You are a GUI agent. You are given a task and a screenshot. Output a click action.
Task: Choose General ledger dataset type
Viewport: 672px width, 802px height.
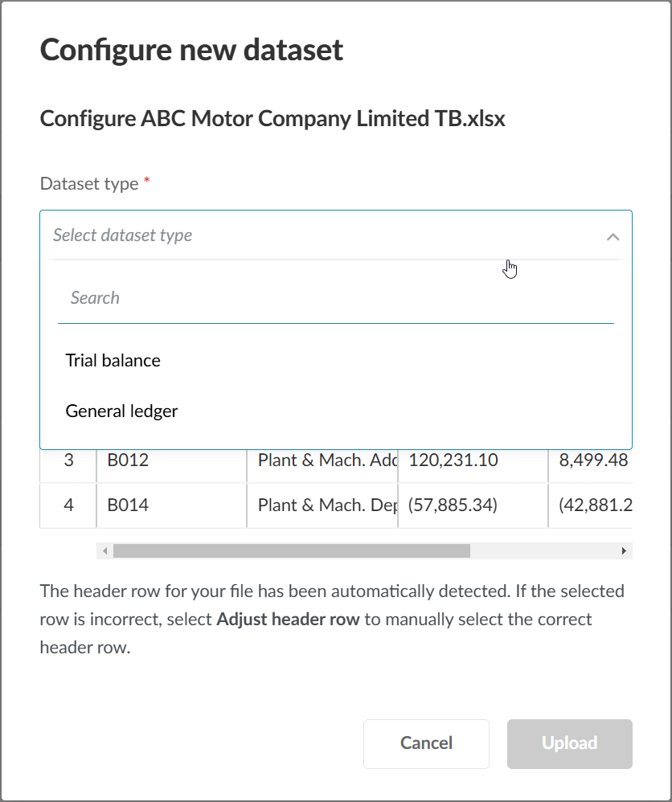pos(336,411)
